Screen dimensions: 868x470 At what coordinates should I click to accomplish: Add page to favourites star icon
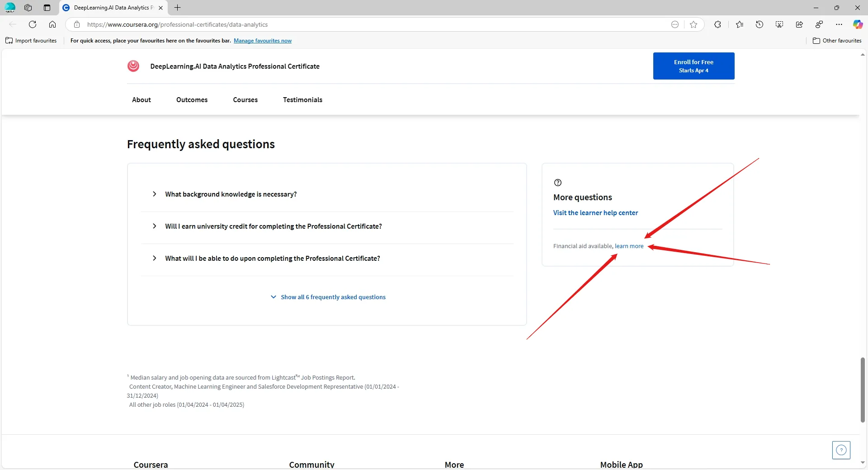(693, 24)
